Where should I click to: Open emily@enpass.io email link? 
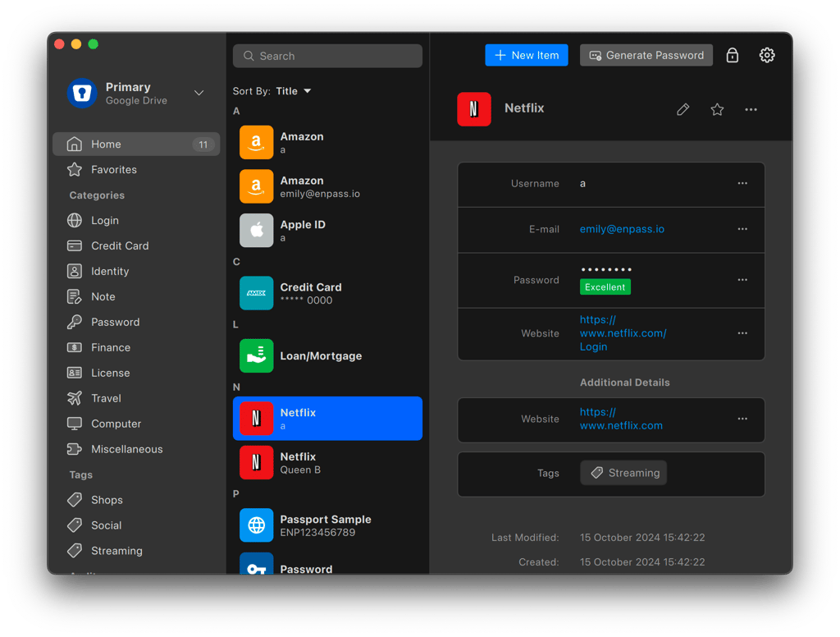coord(622,229)
